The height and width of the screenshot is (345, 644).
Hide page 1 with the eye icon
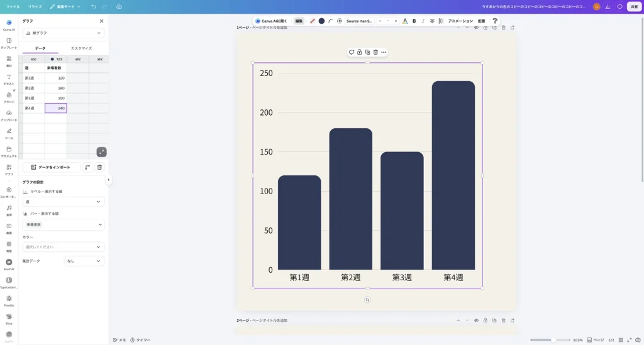[477, 28]
